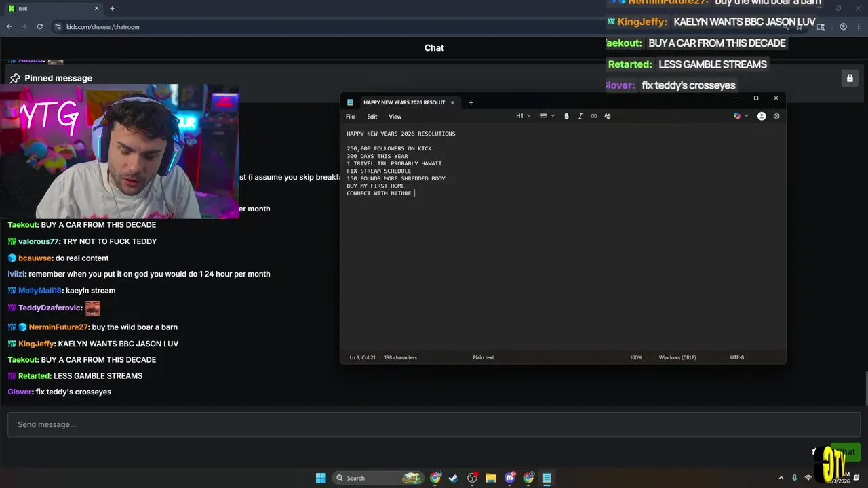Open the Notepad taskbar icon
This screenshot has width=868, height=488.
tap(547, 478)
